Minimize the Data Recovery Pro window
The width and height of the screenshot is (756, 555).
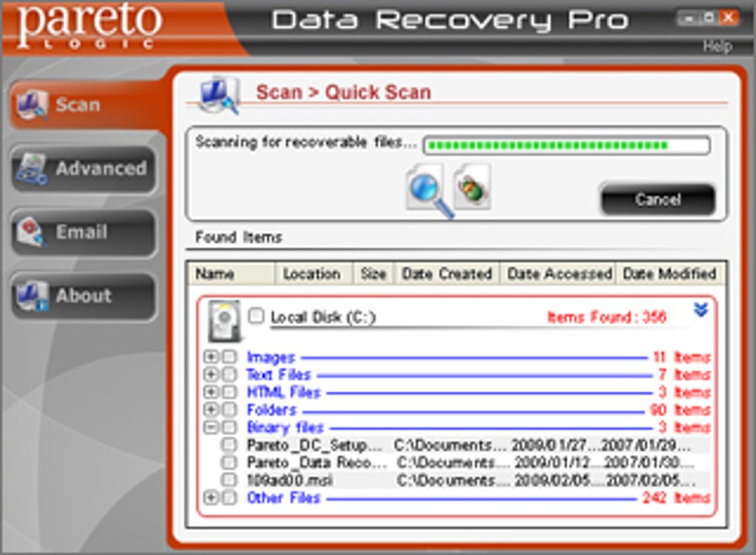click(x=689, y=18)
